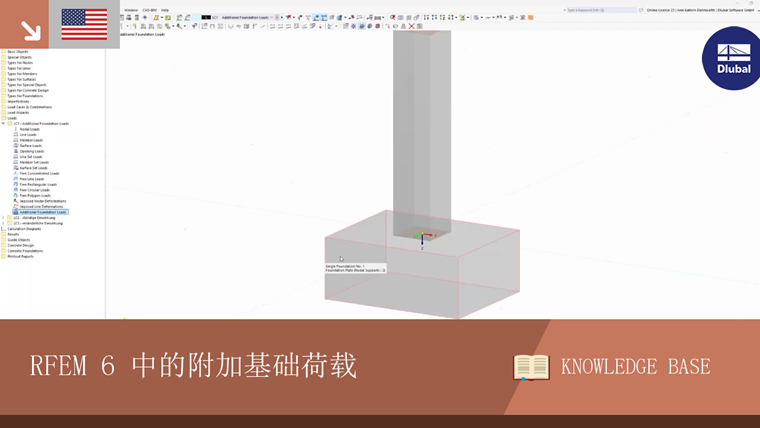The width and height of the screenshot is (760, 428).
Task: Open the Special Objects folder
Action: [17, 57]
